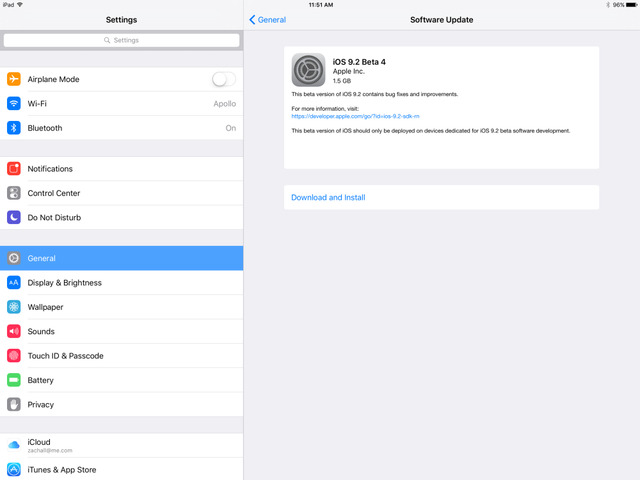Tap the General gear icon

pyautogui.click(x=14, y=258)
